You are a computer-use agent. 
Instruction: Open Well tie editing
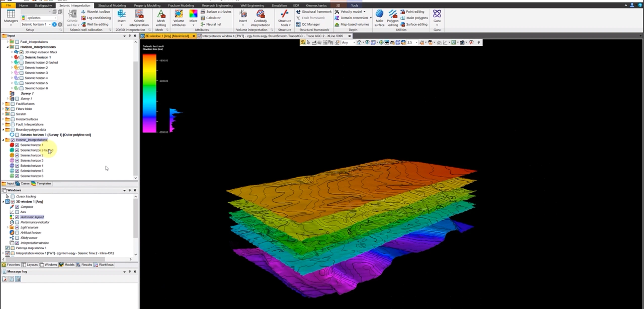pyautogui.click(x=95, y=24)
